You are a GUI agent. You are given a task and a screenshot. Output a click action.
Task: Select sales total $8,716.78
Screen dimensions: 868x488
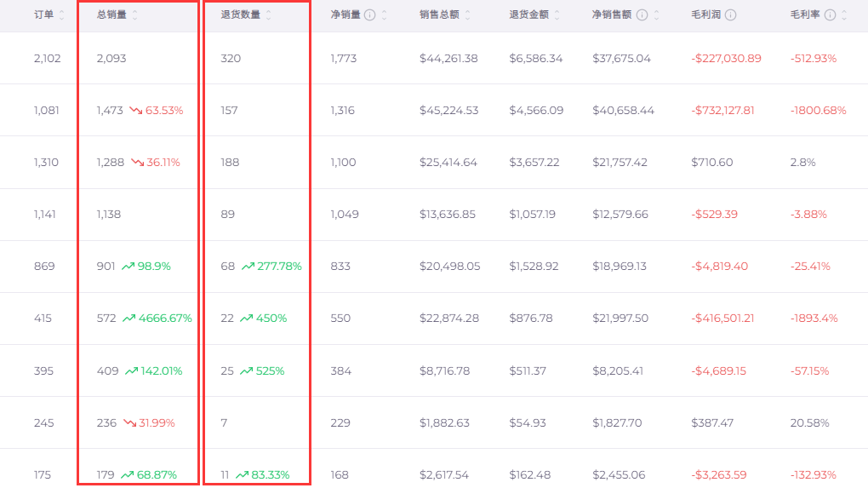click(x=444, y=371)
